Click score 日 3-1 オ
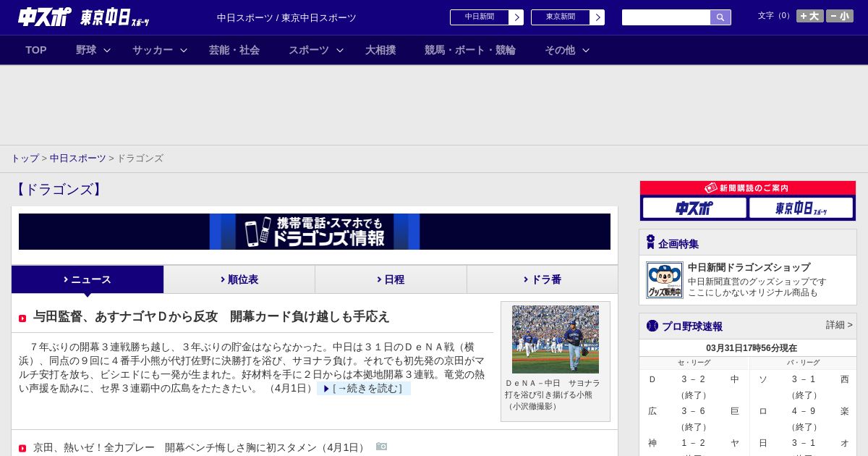Viewport: 868px width, 456px height. coord(804,443)
